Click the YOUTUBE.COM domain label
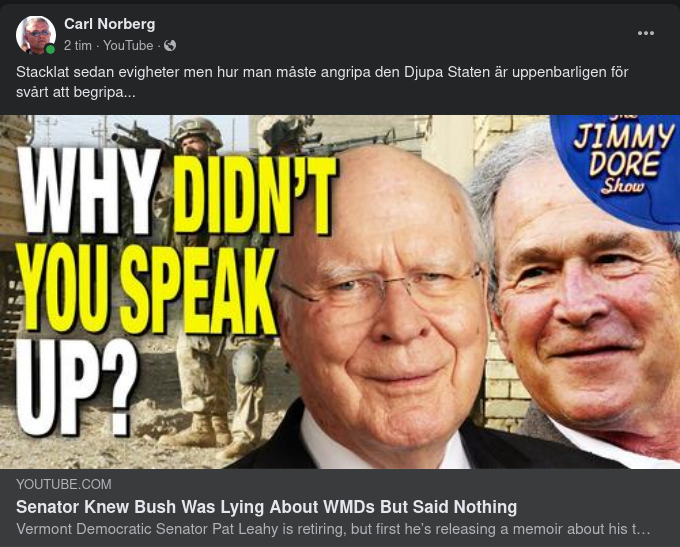 click(x=64, y=484)
